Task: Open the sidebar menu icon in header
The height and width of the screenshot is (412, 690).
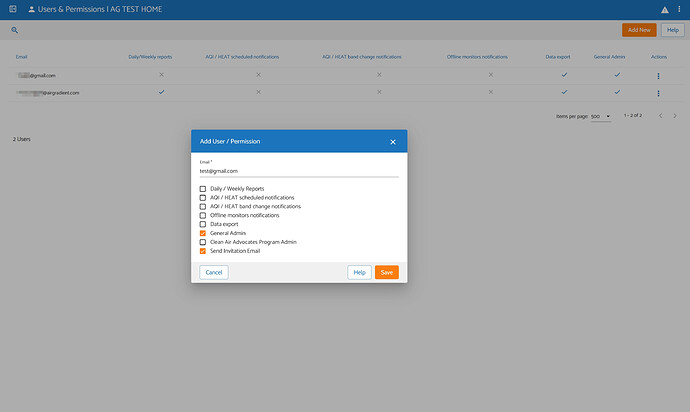Action: pyautogui.click(x=13, y=9)
